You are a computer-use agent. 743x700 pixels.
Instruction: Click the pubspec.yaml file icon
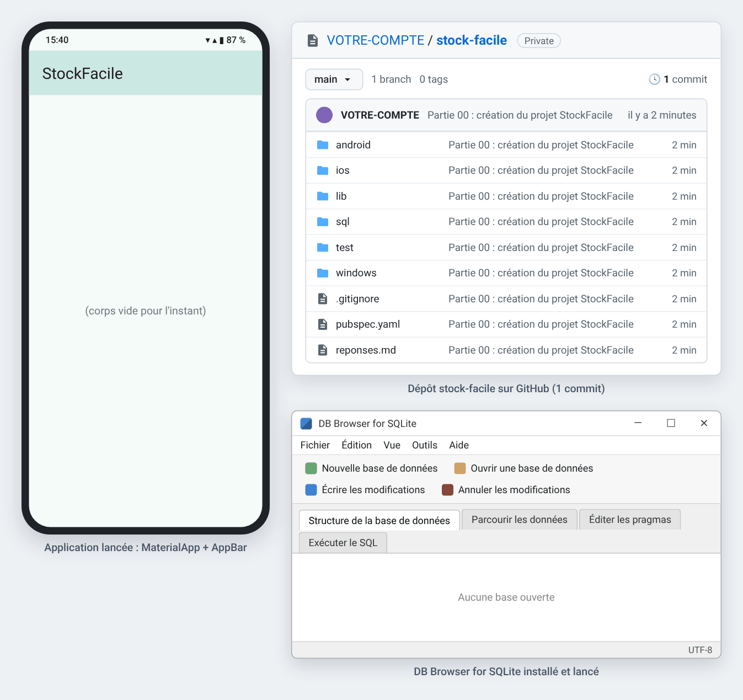tap(323, 324)
